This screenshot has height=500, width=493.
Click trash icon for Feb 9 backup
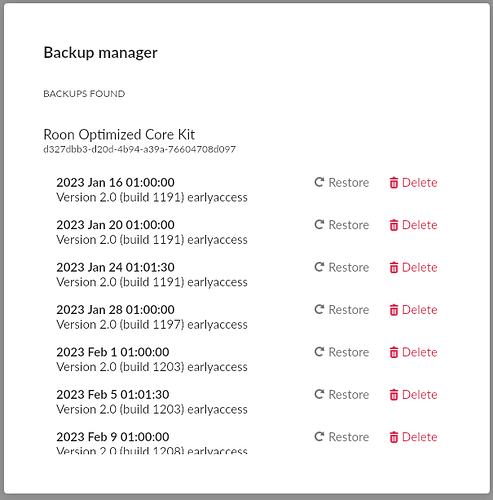point(394,437)
